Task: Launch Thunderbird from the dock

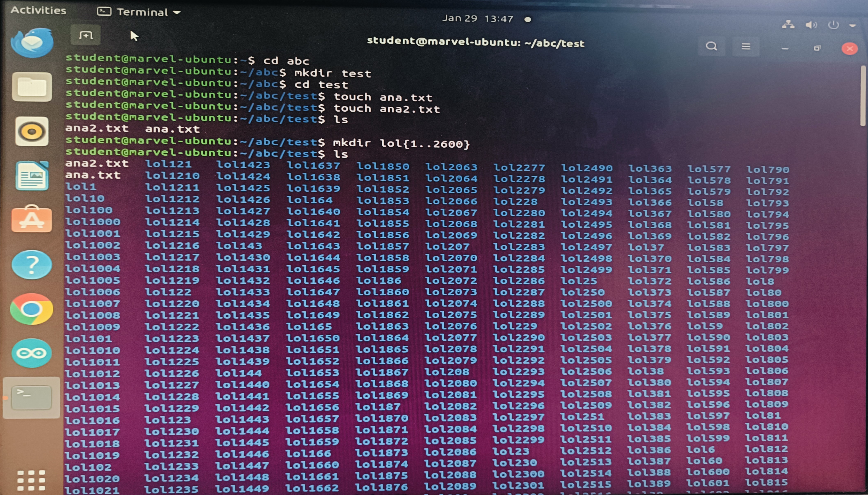Action: coord(32,42)
